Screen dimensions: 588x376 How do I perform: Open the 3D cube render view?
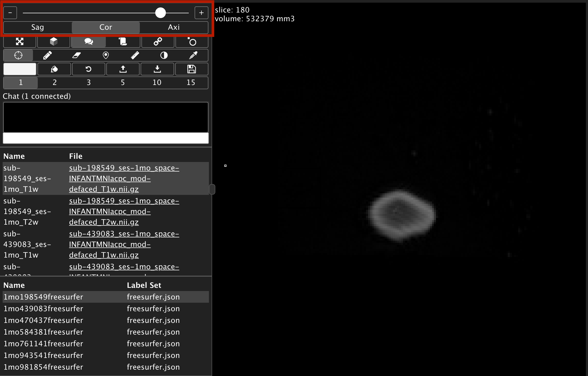[54, 42]
